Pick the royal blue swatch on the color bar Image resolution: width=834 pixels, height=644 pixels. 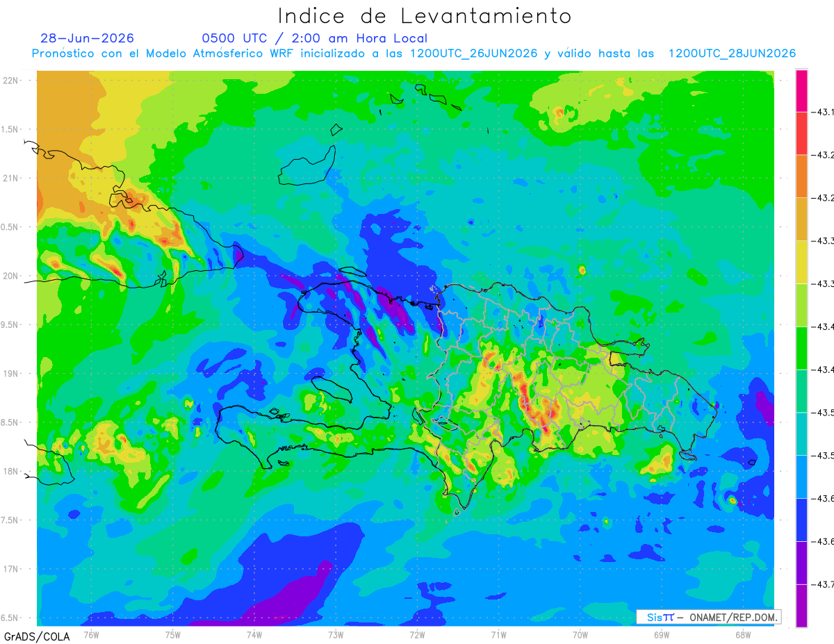(801, 520)
